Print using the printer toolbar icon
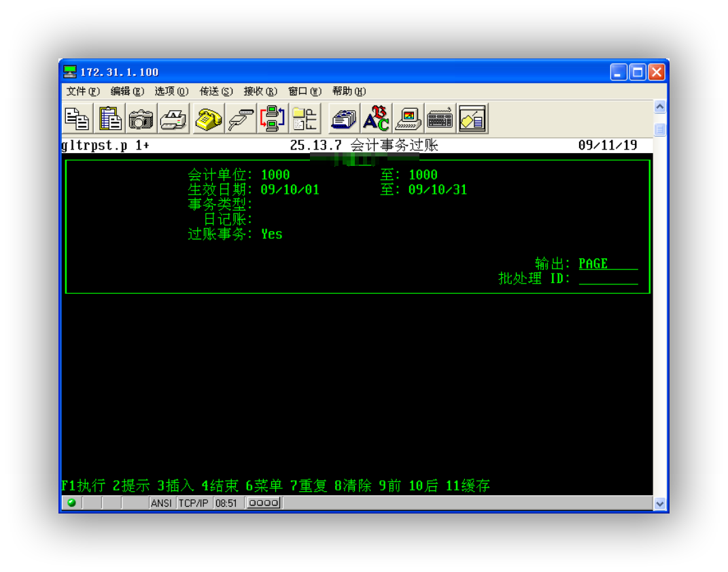This screenshot has height=572, width=728. [173, 118]
